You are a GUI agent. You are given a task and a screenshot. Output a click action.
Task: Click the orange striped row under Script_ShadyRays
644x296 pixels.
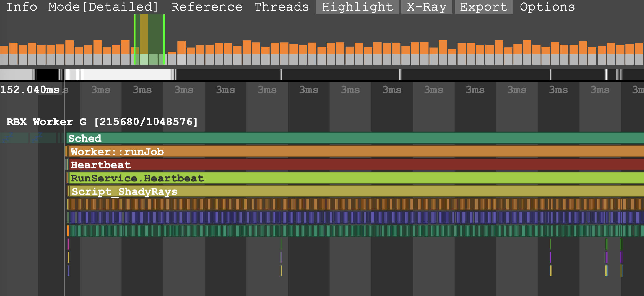(332, 204)
